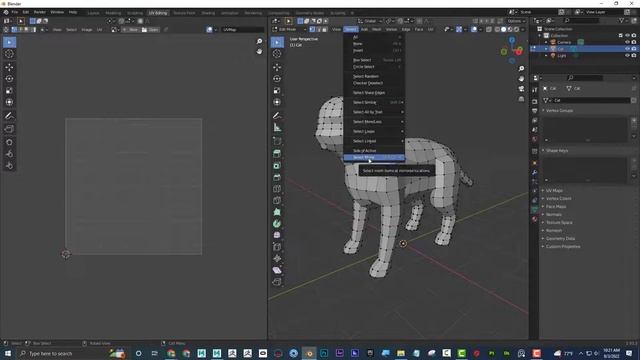Toggle camera view icon in 3D viewport
Viewport: 640px width, 360px height.
tap(521, 89)
